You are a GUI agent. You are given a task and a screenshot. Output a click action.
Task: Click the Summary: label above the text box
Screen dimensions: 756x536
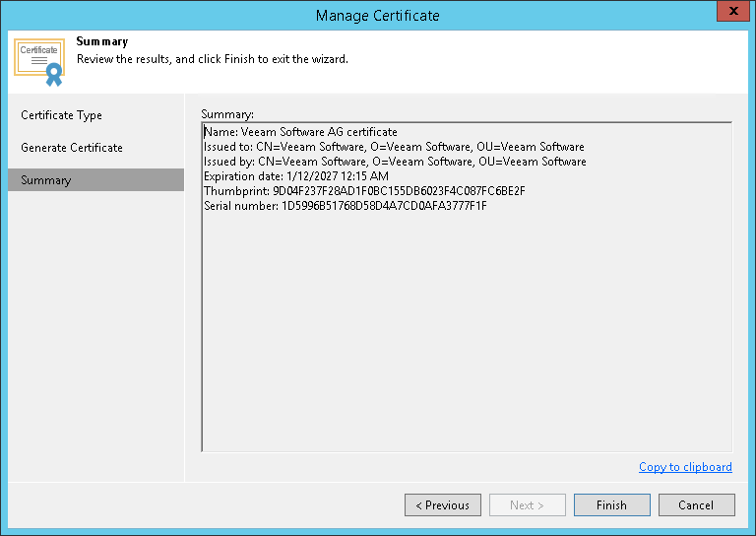pos(227,114)
